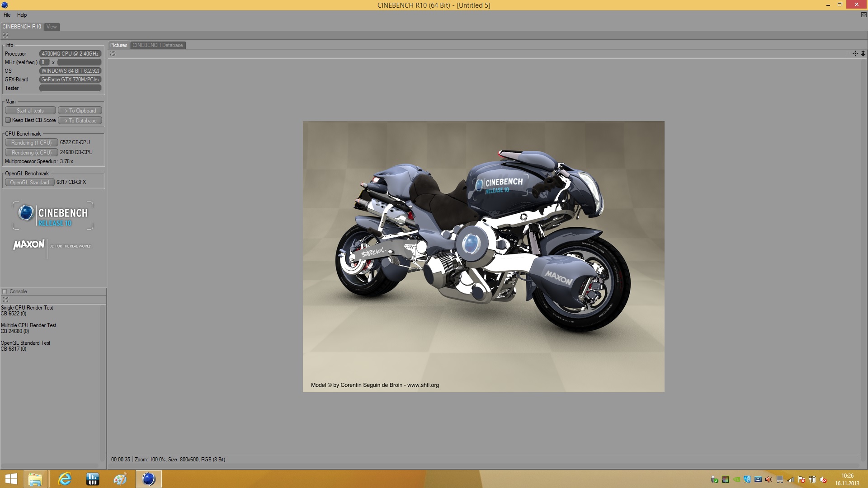Run Rendering (x CPU) test
This screenshot has width=868, height=488.
point(32,152)
